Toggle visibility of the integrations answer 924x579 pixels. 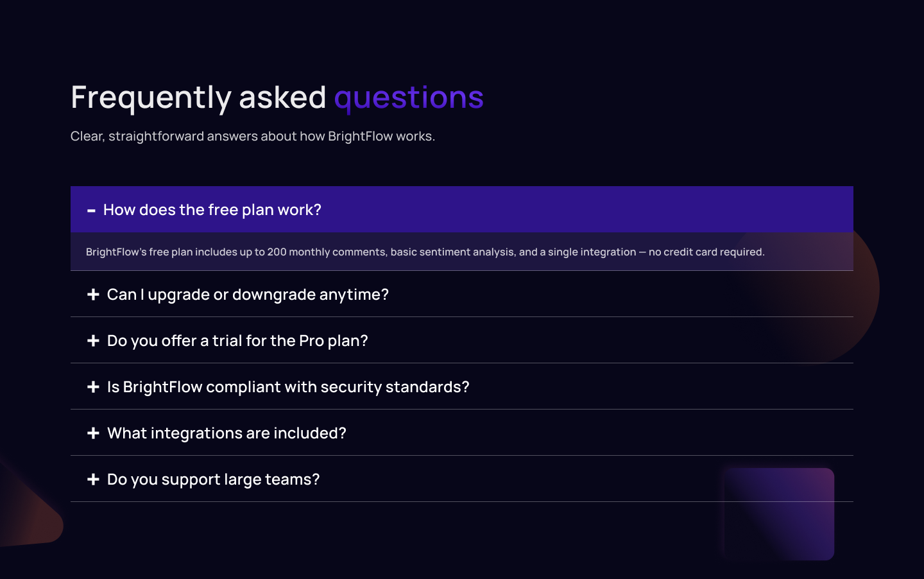pos(226,433)
